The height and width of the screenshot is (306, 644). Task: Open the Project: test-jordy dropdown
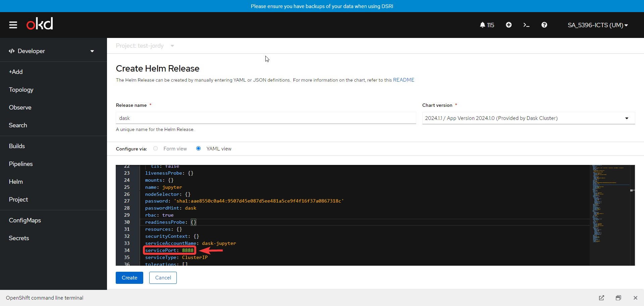point(145,46)
